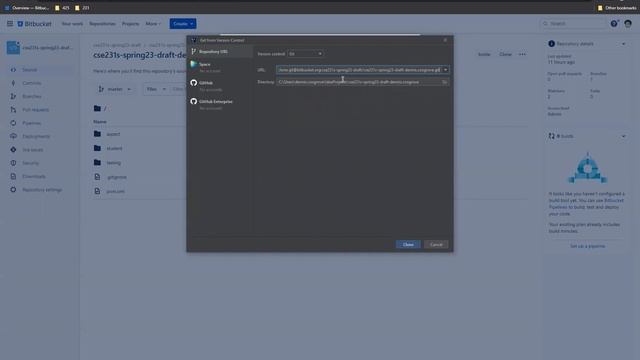Open the user profile avatar

coord(628,24)
